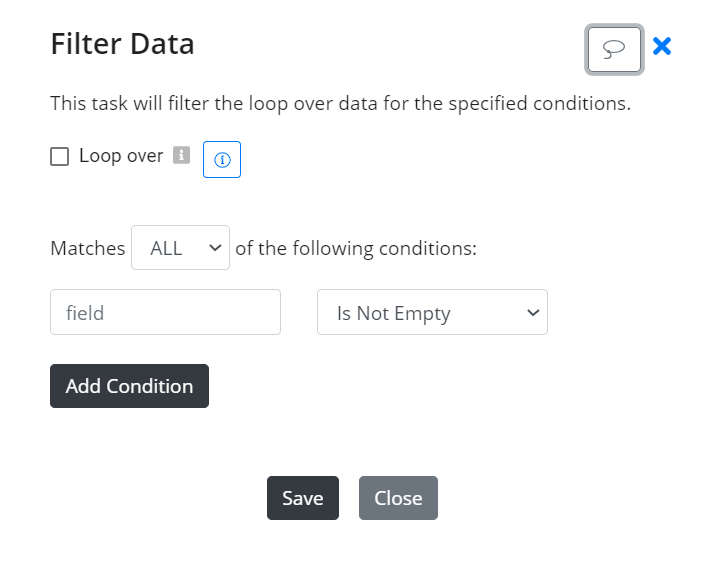The width and height of the screenshot is (708, 574).
Task: Click the 'of the following conditions:' text
Action: click(356, 248)
